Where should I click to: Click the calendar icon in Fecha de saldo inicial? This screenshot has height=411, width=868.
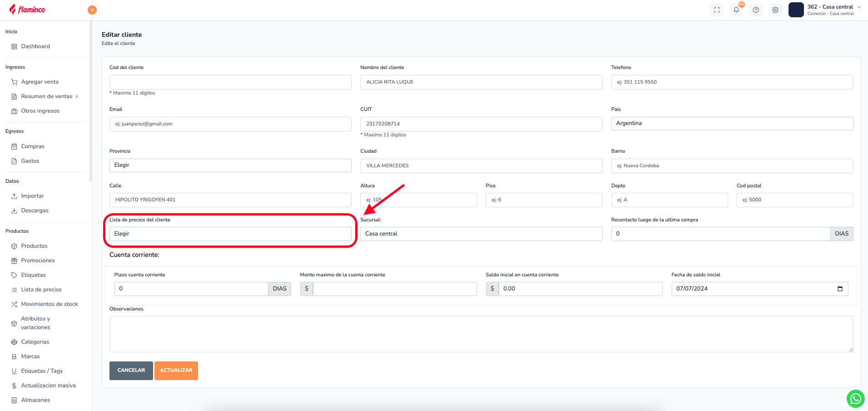(840, 289)
